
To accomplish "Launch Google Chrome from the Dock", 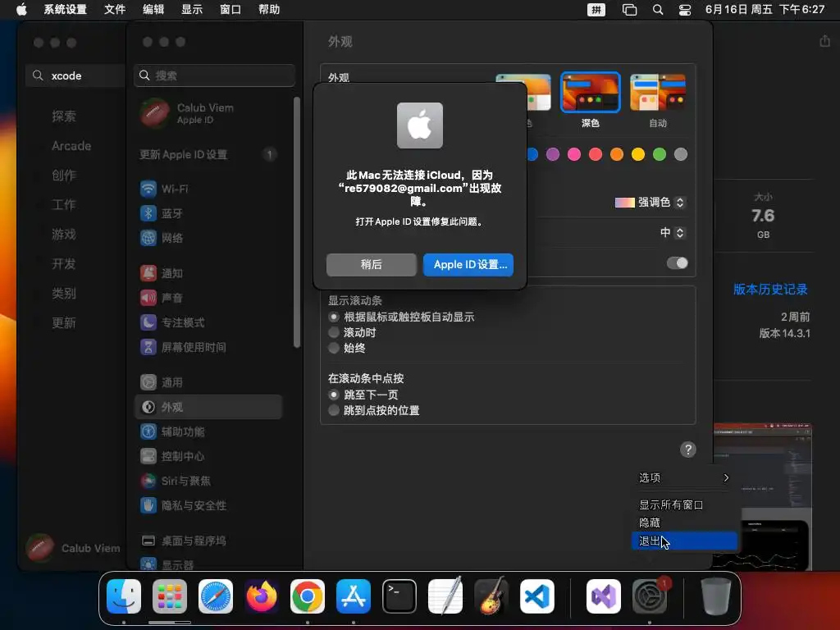I will tap(308, 596).
